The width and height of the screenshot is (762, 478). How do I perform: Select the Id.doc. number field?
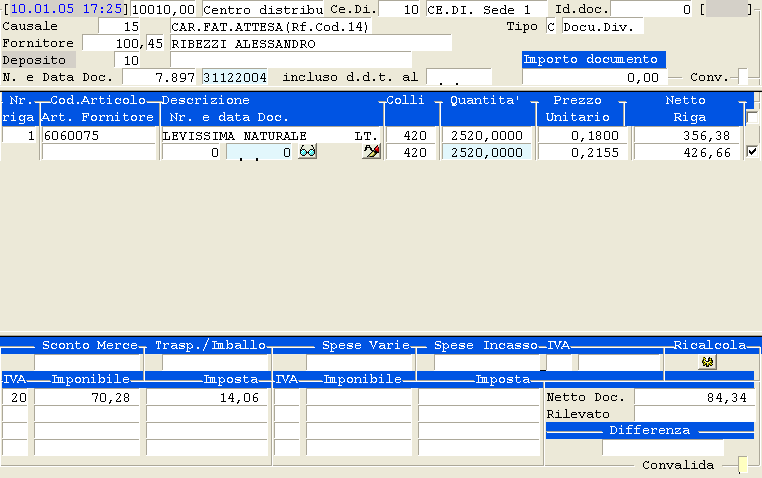point(651,9)
